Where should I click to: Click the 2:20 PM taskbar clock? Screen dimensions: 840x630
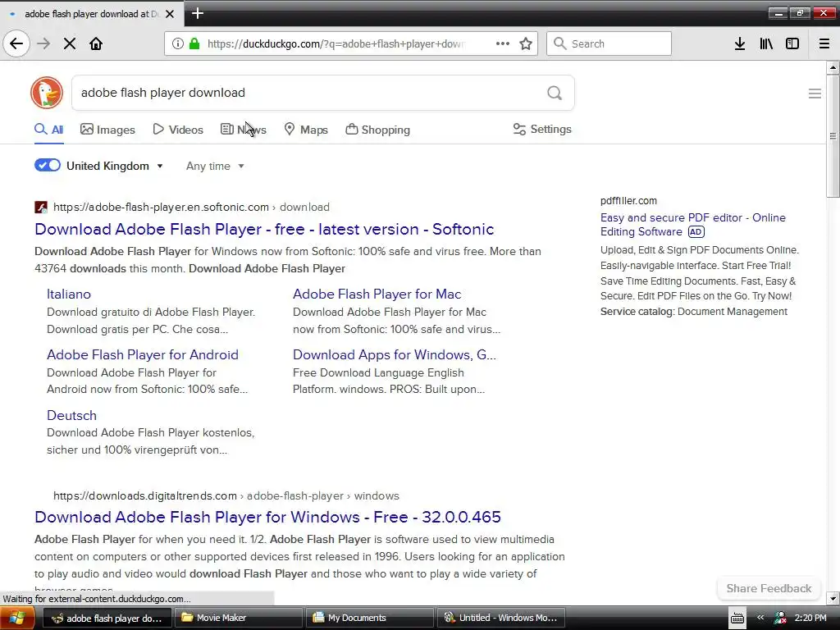pyautogui.click(x=810, y=618)
